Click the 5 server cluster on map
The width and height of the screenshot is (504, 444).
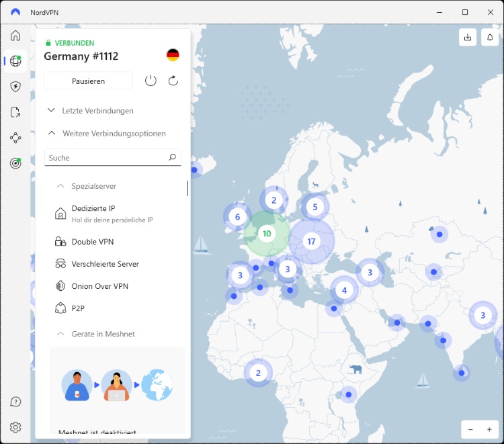tap(315, 207)
